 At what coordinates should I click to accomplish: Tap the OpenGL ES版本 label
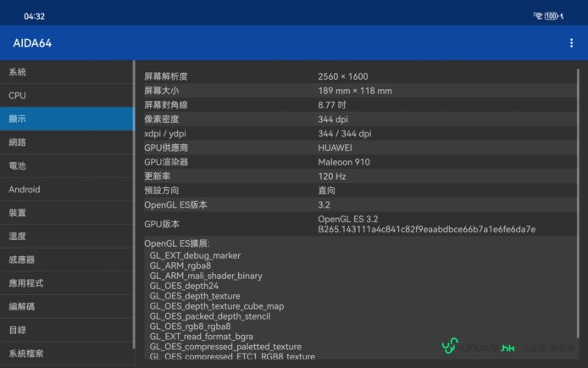(175, 205)
